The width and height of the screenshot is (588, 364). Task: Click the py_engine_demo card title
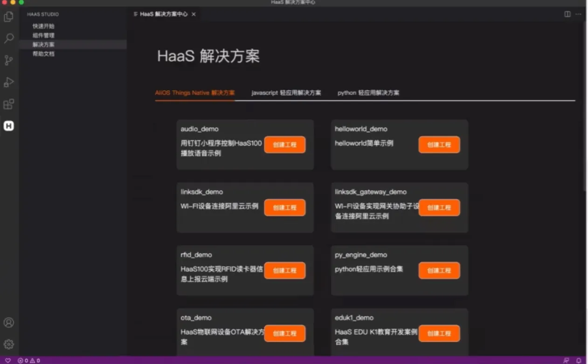pos(361,255)
